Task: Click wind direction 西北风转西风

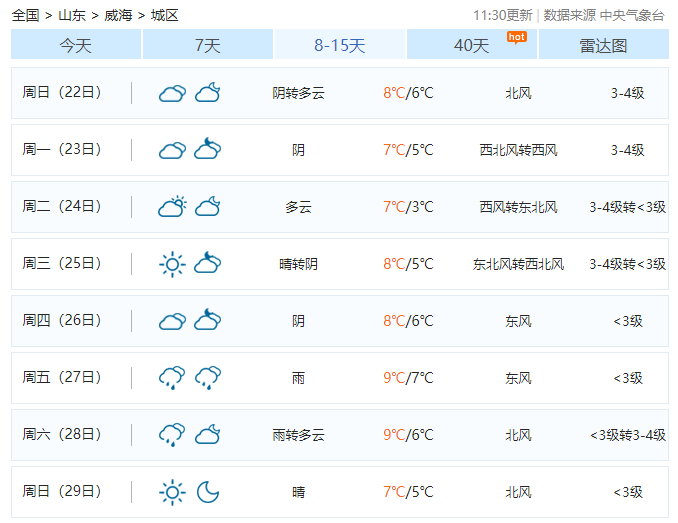Action: (518, 150)
